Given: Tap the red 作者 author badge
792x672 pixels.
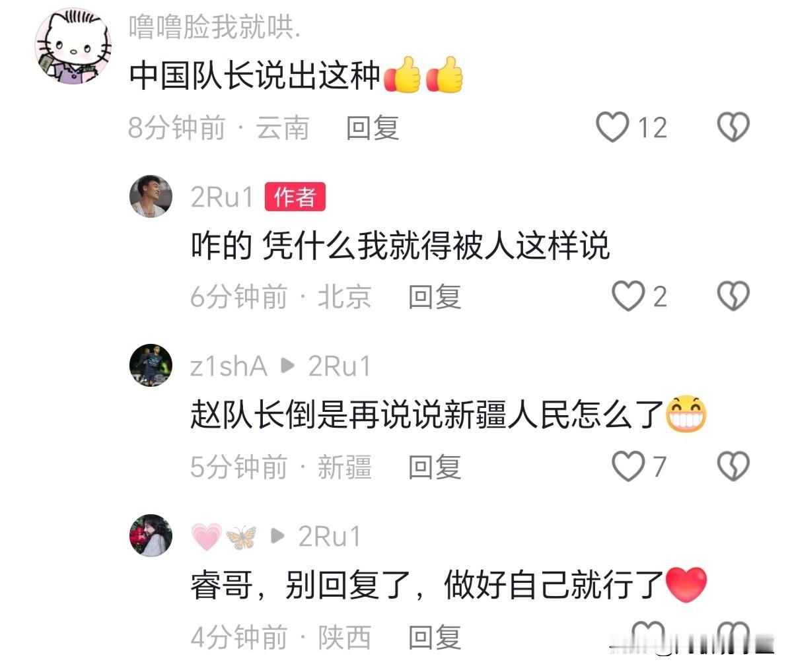Looking at the screenshot, I should 295,197.
